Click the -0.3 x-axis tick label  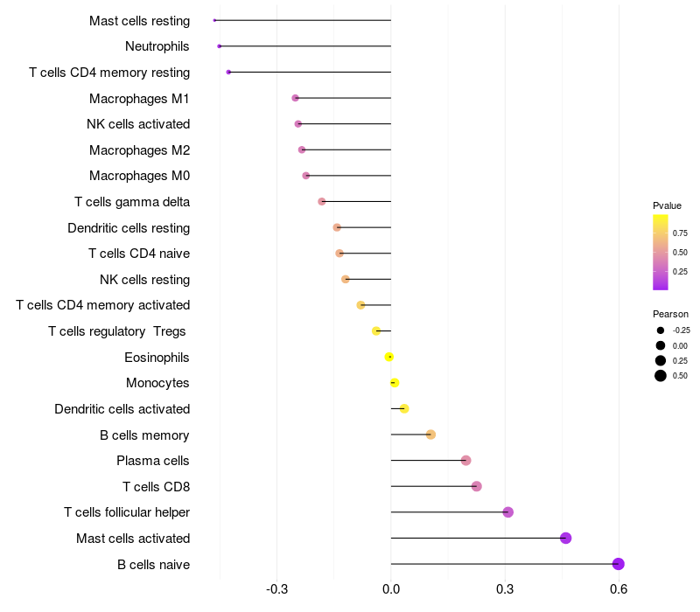coord(276,589)
